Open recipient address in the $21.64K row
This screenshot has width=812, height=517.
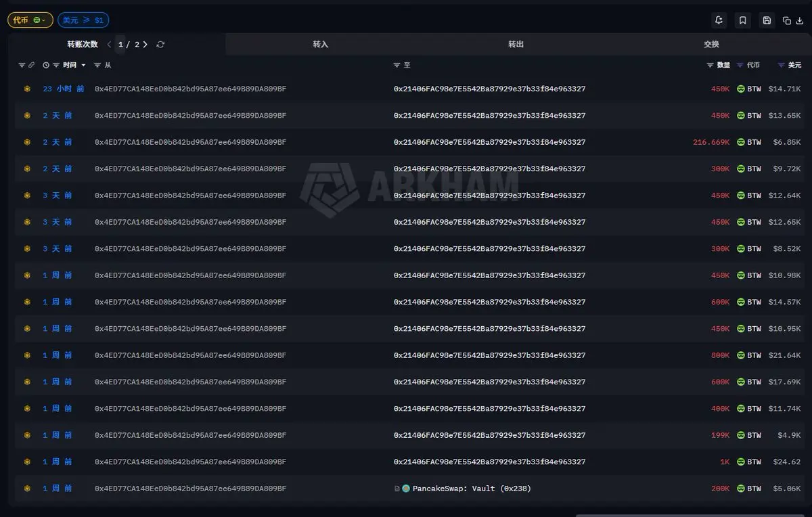coord(490,355)
